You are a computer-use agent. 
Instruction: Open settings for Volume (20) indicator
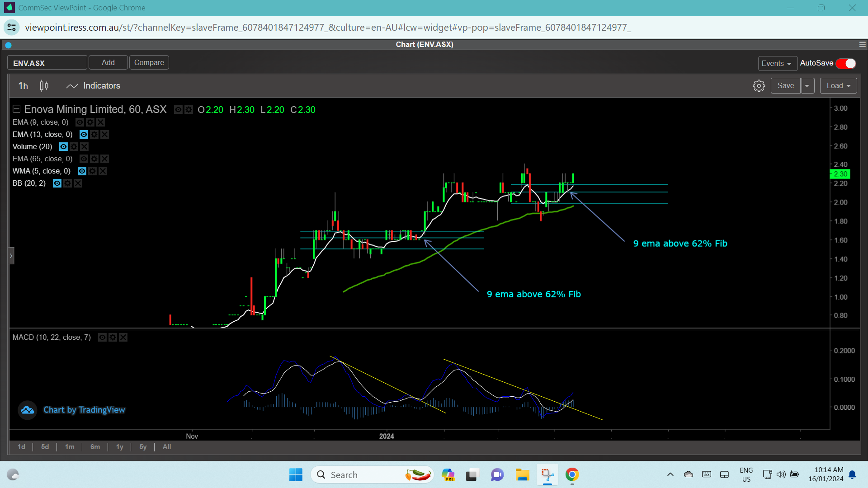coord(74,147)
